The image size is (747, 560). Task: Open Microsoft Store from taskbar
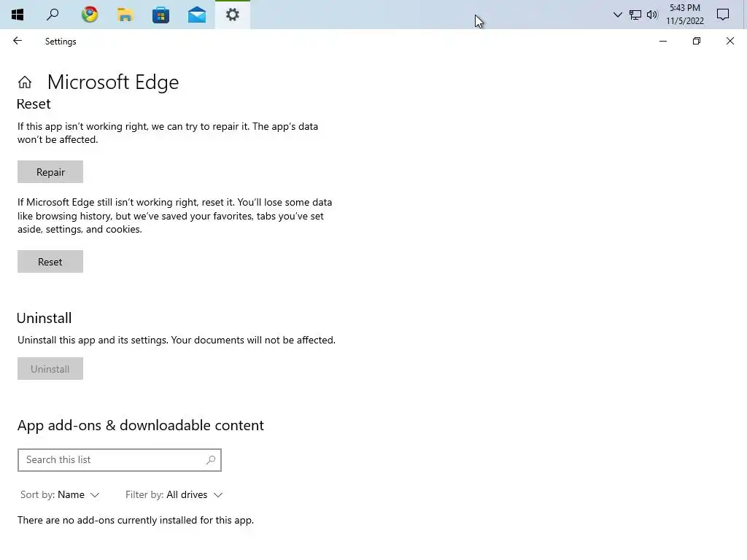161,15
